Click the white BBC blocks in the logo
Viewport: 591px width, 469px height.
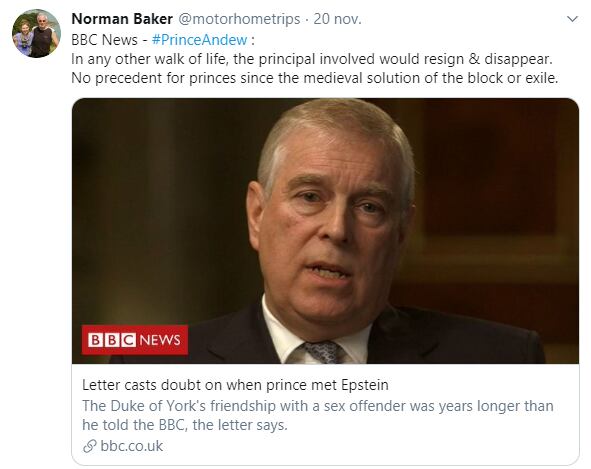[x=112, y=340]
